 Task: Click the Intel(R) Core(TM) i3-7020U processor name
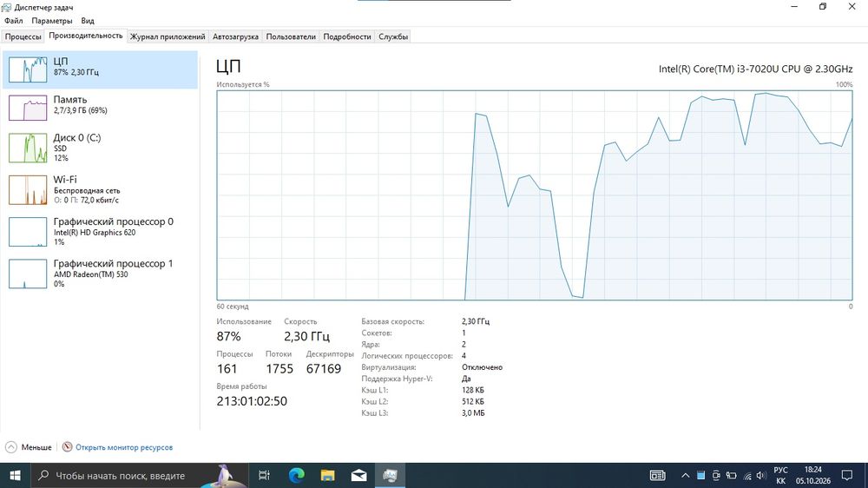[x=756, y=69]
